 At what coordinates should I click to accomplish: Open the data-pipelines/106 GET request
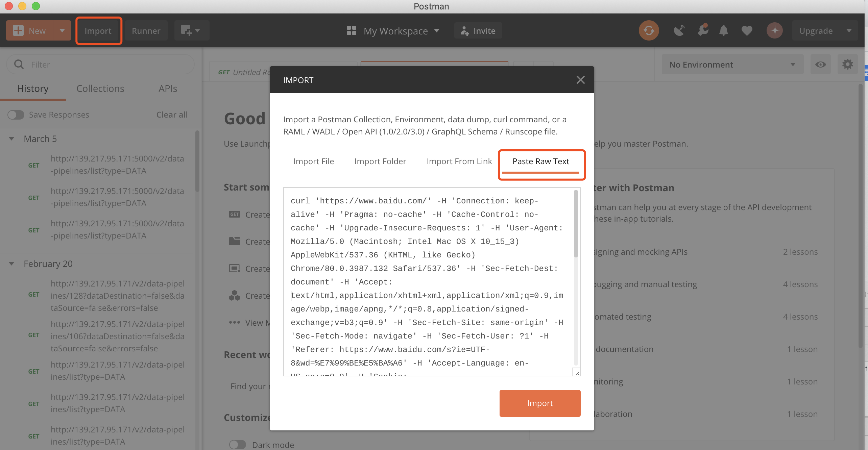pos(101,336)
